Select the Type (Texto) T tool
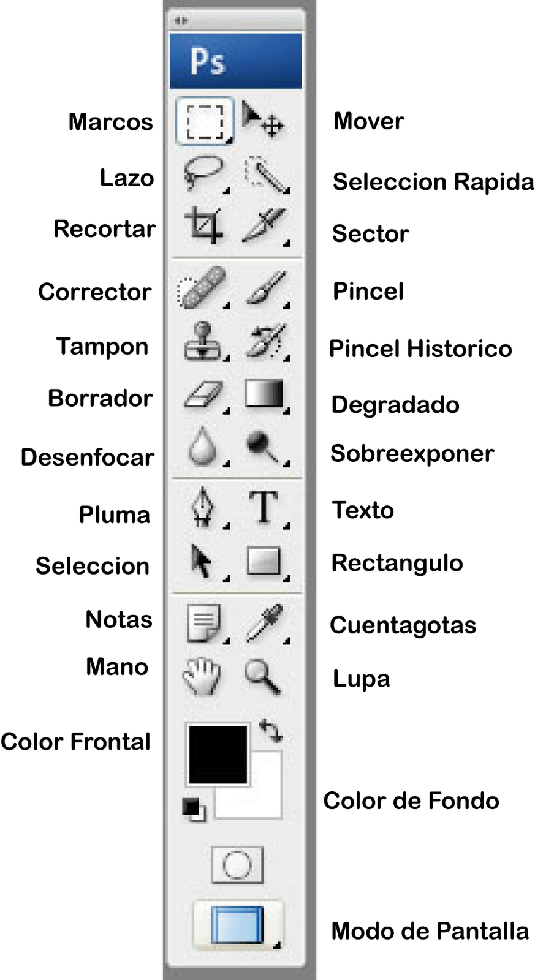Screen dimensions: 535x980 [x=264, y=508]
